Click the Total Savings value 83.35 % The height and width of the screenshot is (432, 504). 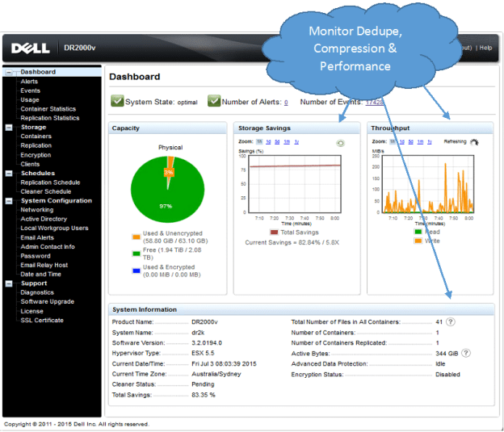pos(204,395)
